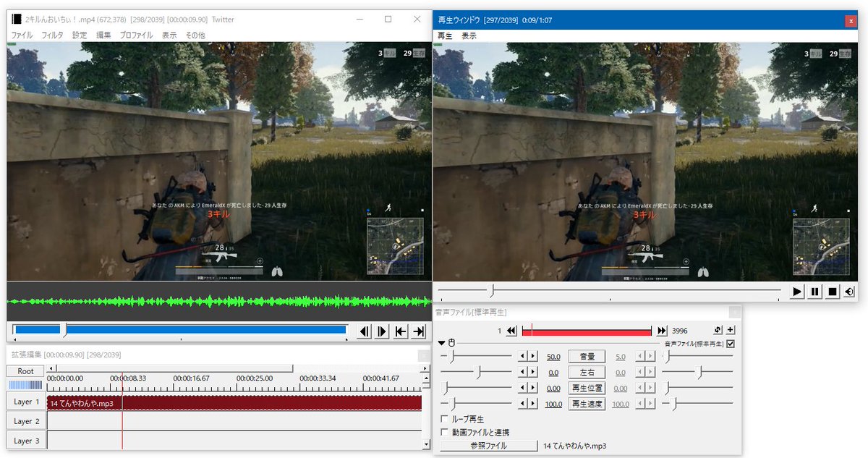The height and width of the screenshot is (458, 868).
Task: Open the フィルタ menu
Action: click(52, 35)
